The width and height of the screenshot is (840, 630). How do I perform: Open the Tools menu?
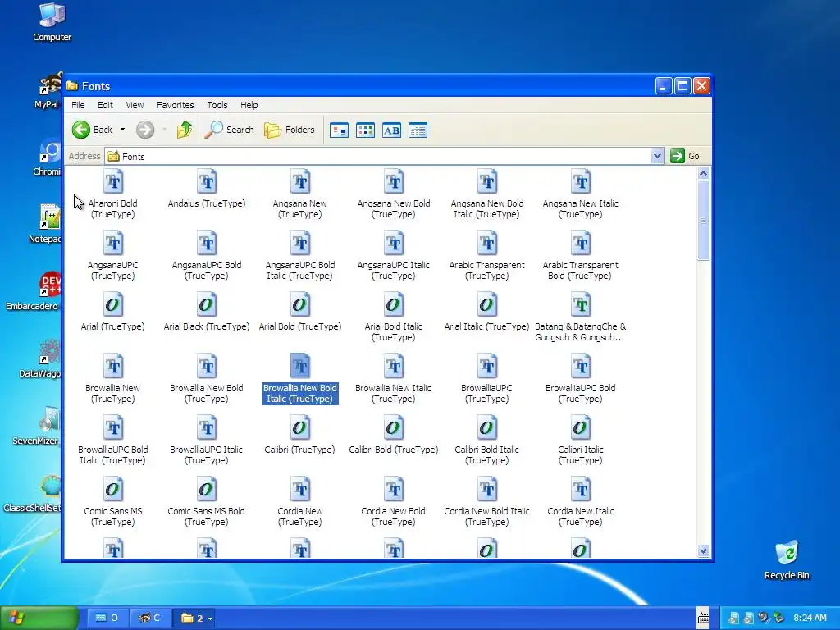pos(217,105)
